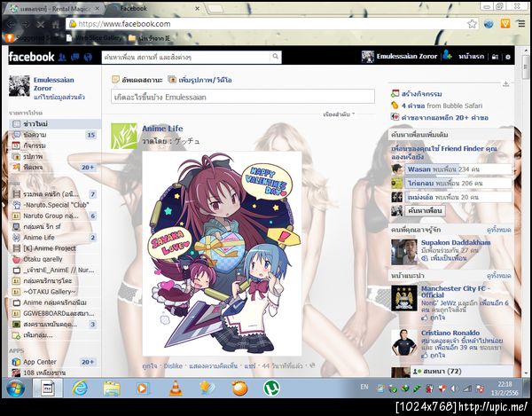The width and height of the screenshot is (532, 416).
Task: Open the Valentine anime post image
Action: click(222, 254)
